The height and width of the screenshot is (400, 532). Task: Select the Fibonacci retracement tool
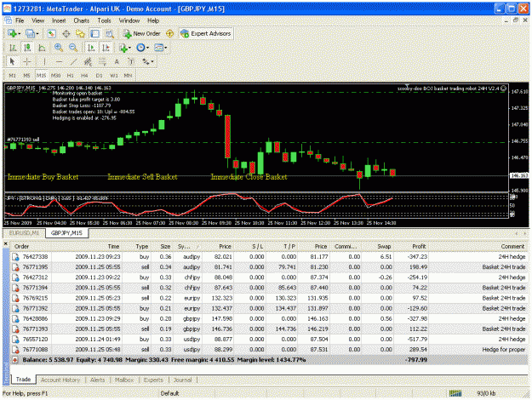pos(102,62)
